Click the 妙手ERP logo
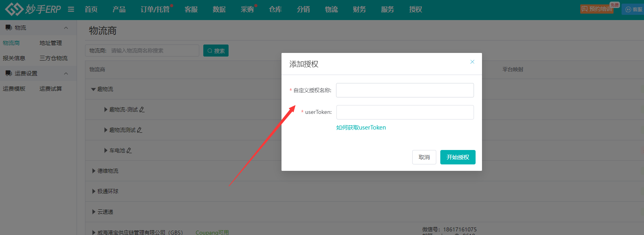Screen dimensions: 644x235 point(33,9)
